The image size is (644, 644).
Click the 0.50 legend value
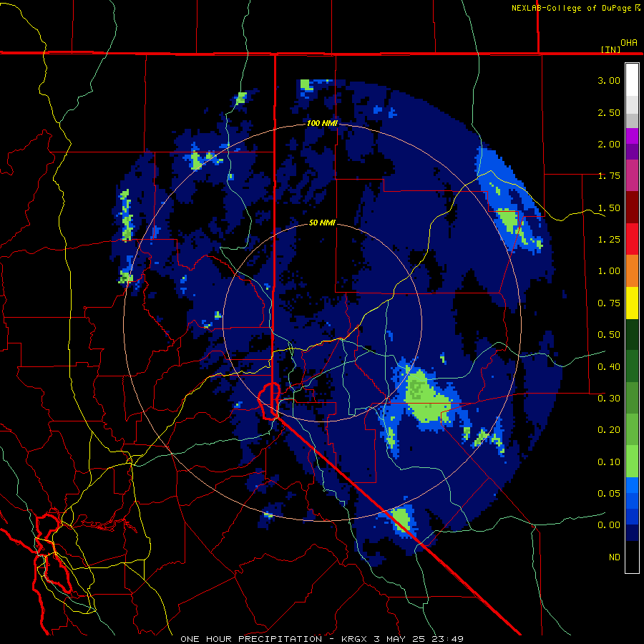click(609, 335)
